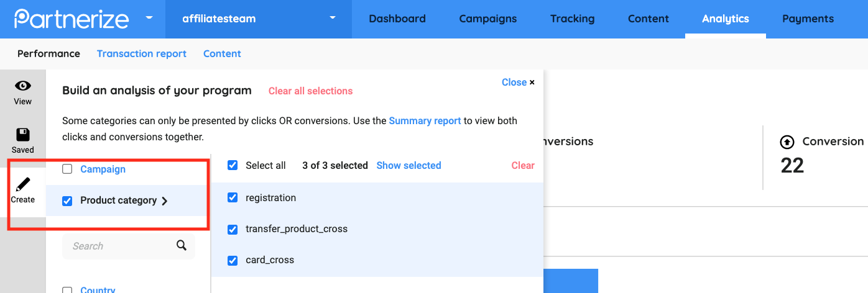The image size is (868, 293).
Task: Open the Transaction report tab
Action: tap(141, 54)
